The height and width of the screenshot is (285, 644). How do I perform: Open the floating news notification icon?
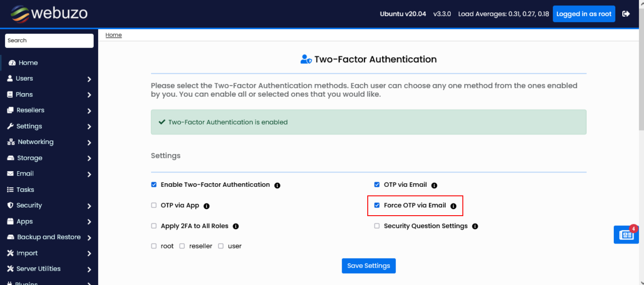pyautogui.click(x=626, y=235)
